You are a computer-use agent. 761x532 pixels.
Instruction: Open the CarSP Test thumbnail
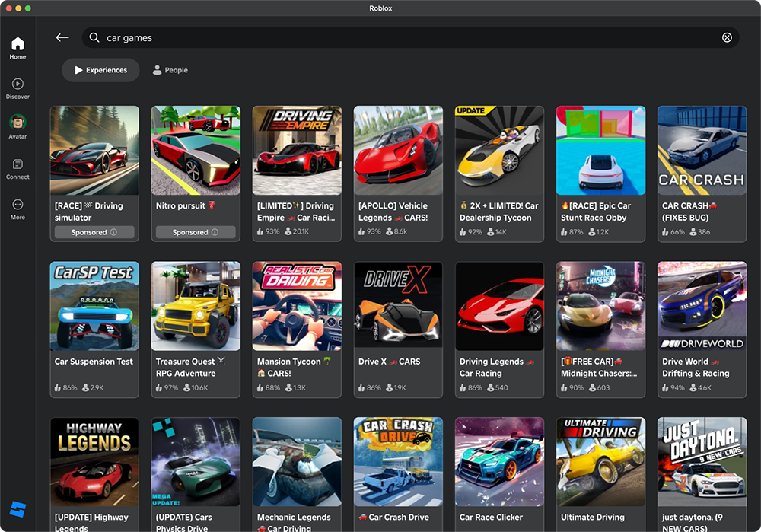click(94, 306)
